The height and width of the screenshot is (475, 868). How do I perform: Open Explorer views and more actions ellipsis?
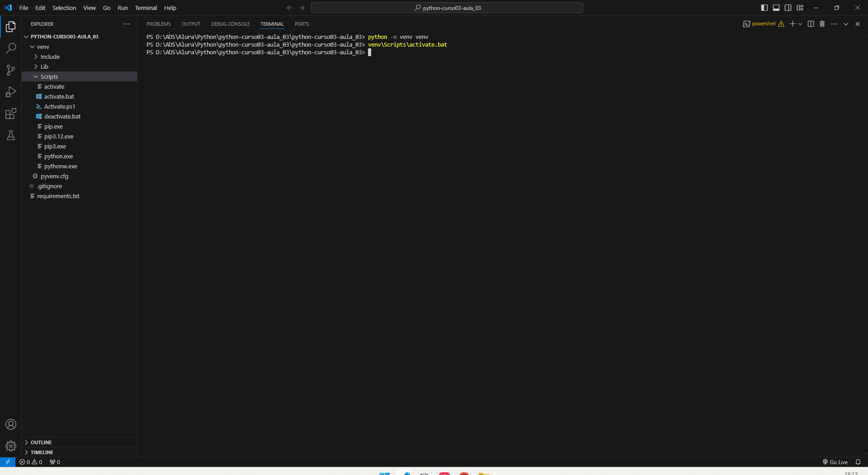pos(127,24)
